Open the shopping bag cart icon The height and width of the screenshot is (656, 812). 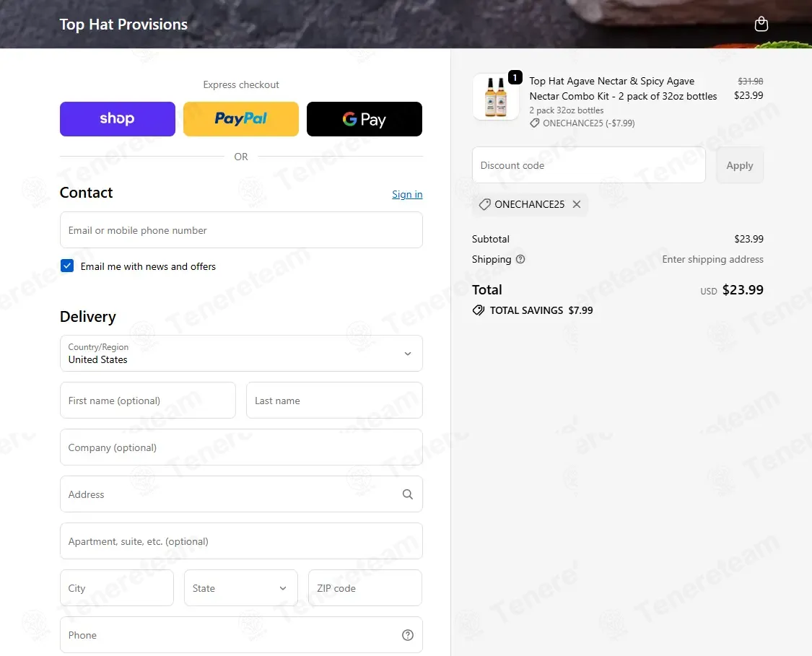click(761, 25)
